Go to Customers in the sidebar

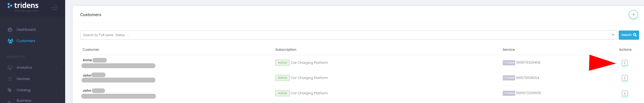click(x=26, y=41)
